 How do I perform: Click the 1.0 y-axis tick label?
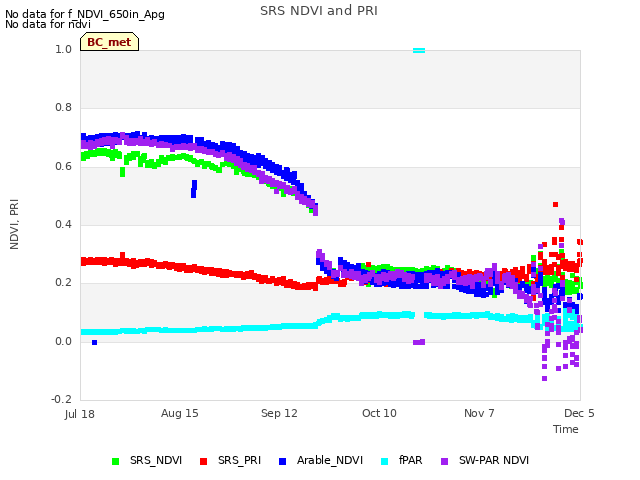[63, 49]
